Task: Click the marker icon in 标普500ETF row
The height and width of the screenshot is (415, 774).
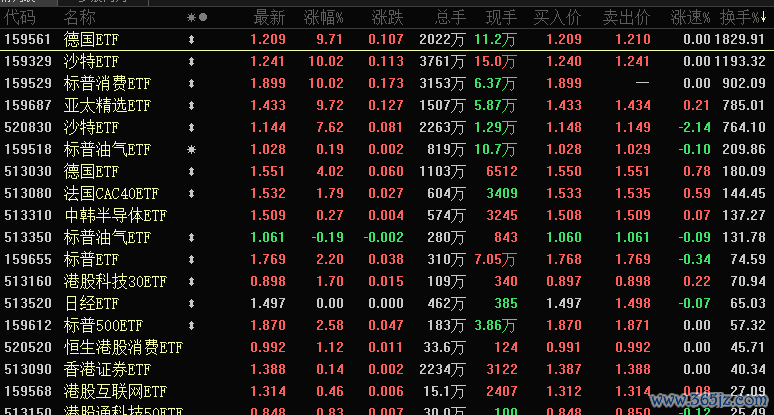Action: (x=192, y=325)
